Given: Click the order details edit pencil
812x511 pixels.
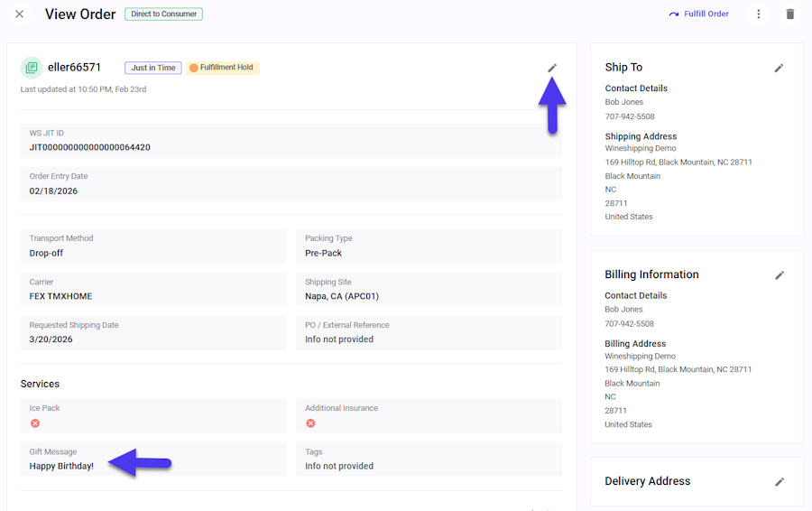Looking at the screenshot, I should (552, 68).
